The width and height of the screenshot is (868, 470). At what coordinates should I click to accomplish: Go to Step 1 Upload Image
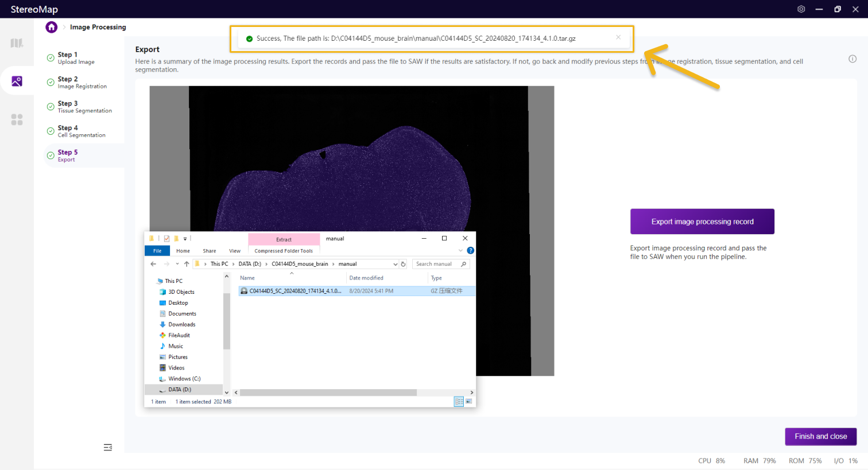(76, 58)
